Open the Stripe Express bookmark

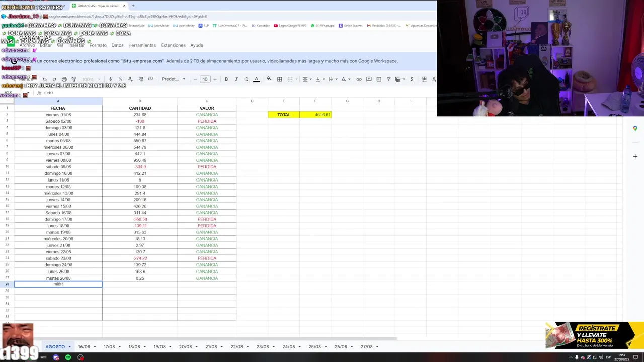tap(351, 26)
